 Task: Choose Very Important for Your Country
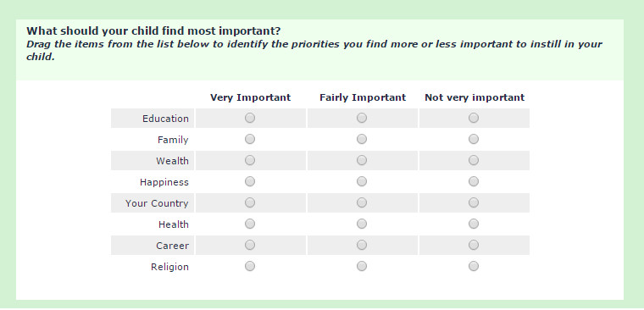pos(250,202)
